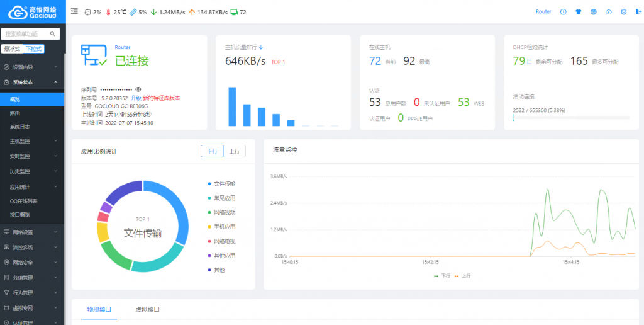The height and width of the screenshot is (325, 644).
Task: Click the 文件传输 legend color dot
Action: tap(209, 183)
